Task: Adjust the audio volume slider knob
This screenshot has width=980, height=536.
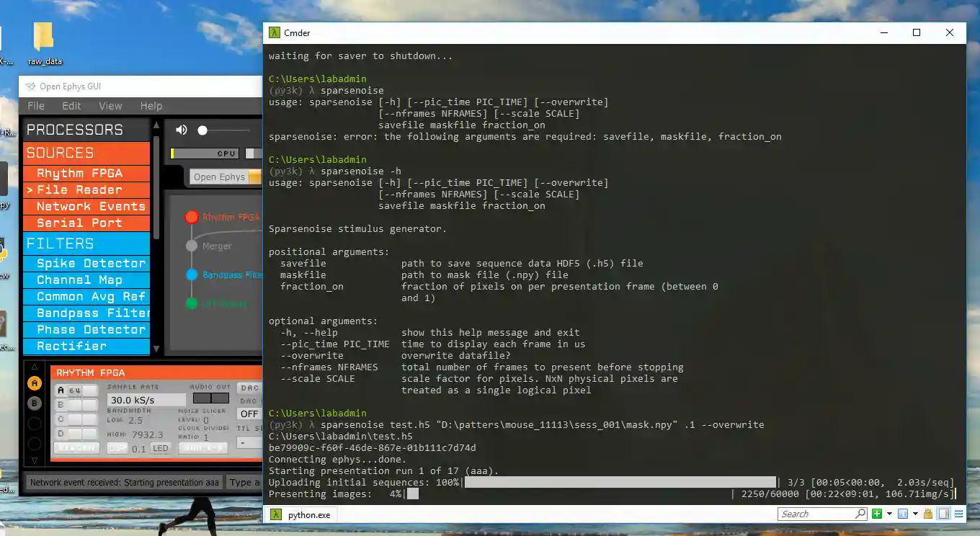Action: (202, 130)
